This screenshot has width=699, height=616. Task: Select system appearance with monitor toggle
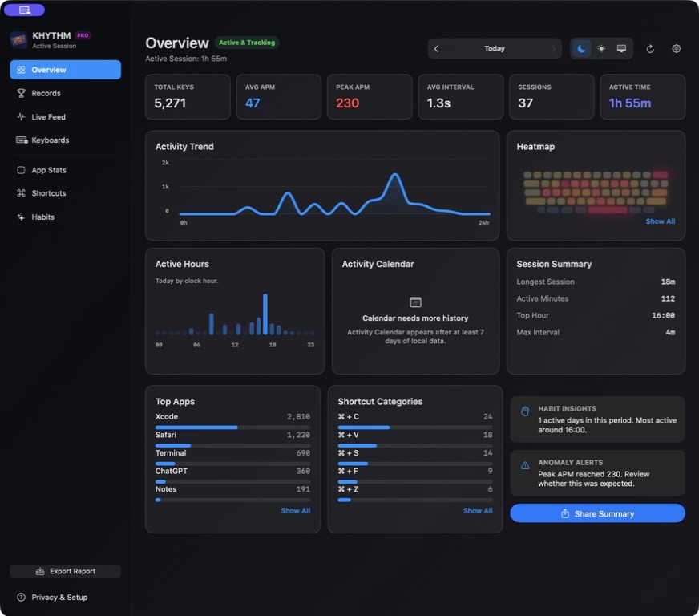[x=621, y=49]
